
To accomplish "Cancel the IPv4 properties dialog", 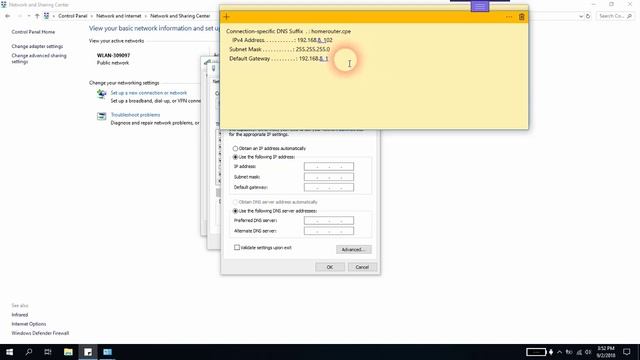I will (362, 267).
